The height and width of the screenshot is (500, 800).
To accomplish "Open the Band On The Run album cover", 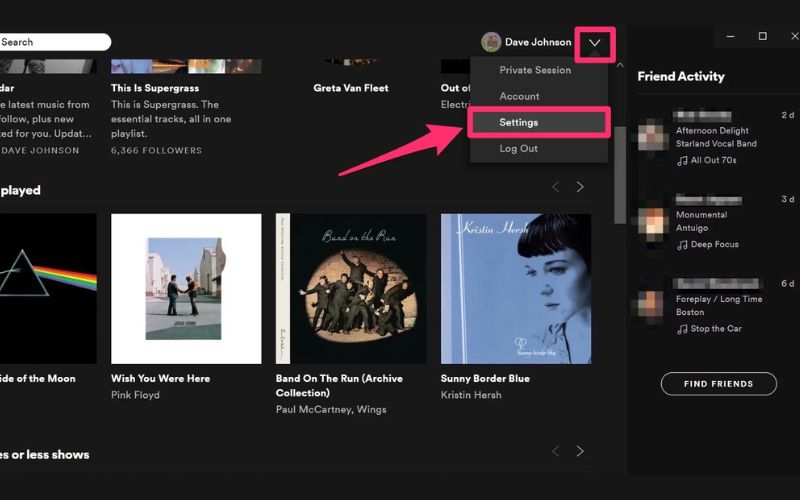I will [351, 289].
